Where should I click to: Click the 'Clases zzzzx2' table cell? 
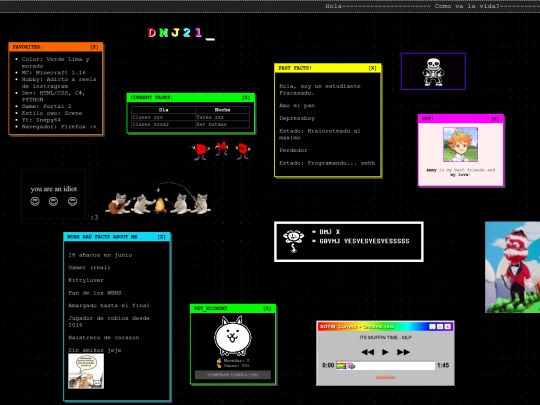point(164,124)
